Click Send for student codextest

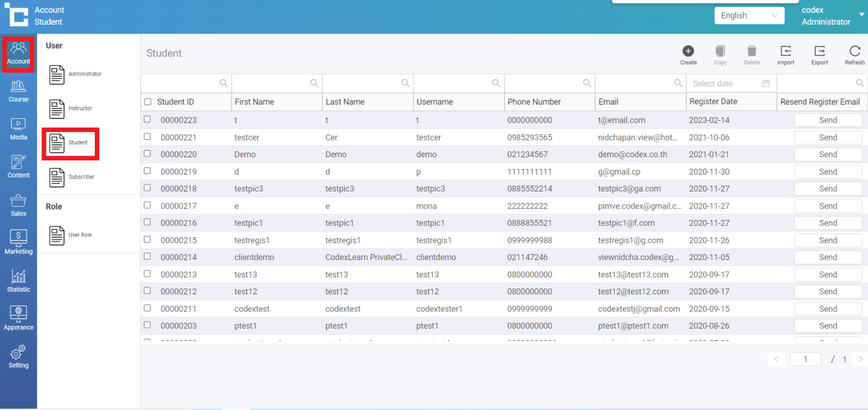(x=828, y=308)
